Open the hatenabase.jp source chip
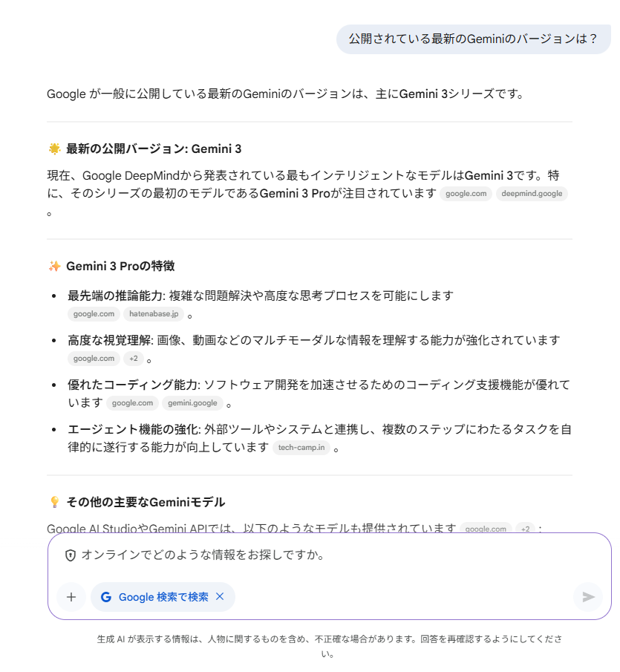This screenshot has width=620, height=672. [153, 314]
